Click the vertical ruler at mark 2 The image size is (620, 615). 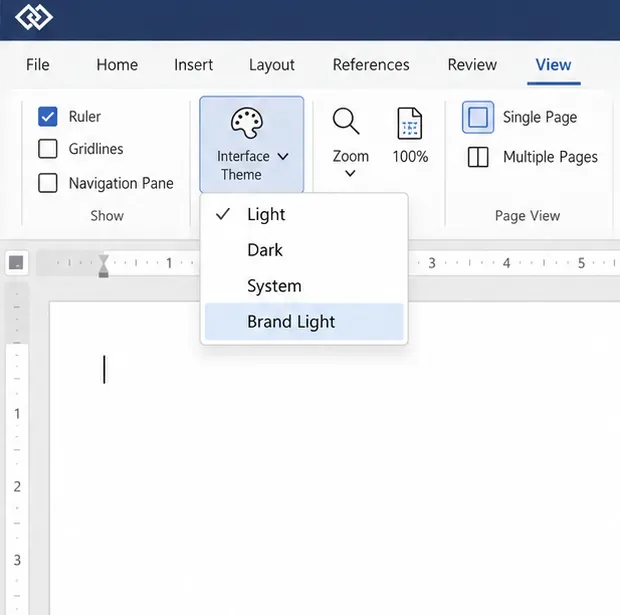(x=17, y=486)
